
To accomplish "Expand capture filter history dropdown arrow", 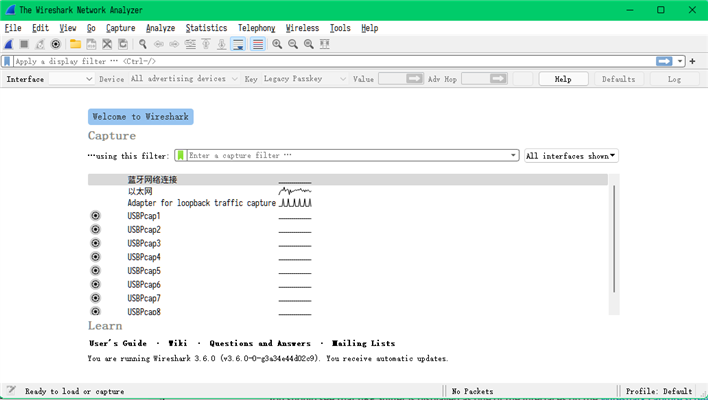I will pos(513,155).
